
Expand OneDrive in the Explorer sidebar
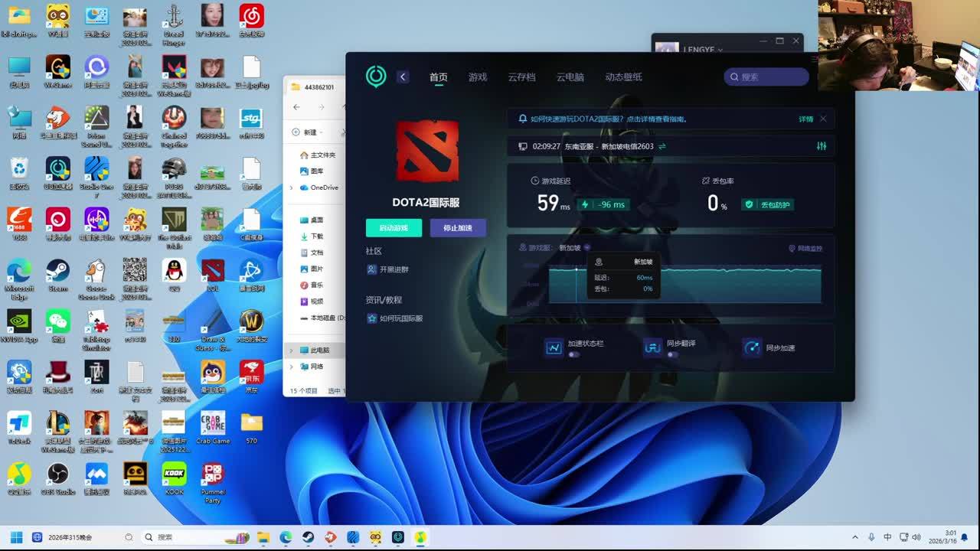(291, 187)
